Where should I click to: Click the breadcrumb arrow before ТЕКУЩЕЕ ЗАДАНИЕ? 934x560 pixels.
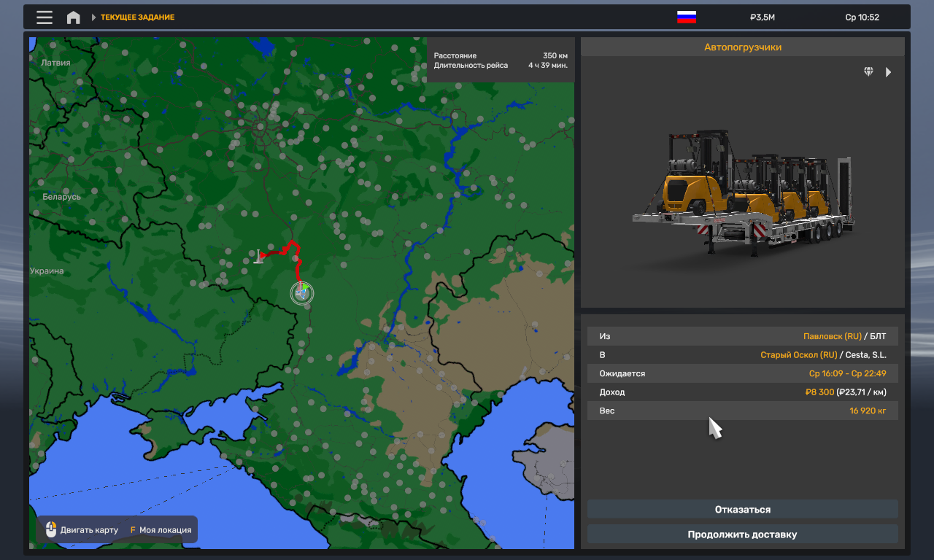click(x=94, y=17)
